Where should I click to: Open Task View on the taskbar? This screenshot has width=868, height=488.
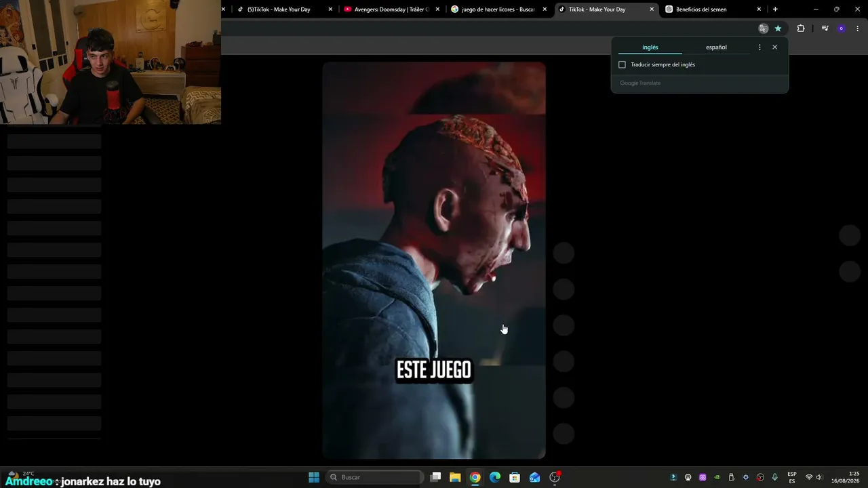pos(436,477)
